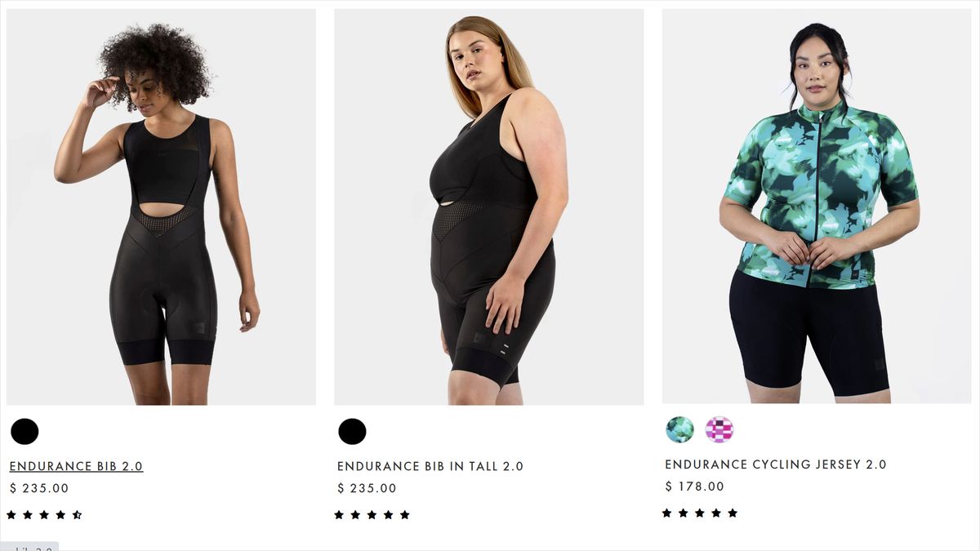Pick the green floral swatch for the cycling jersey
Image resolution: width=980 pixels, height=551 pixels.
coord(679,429)
